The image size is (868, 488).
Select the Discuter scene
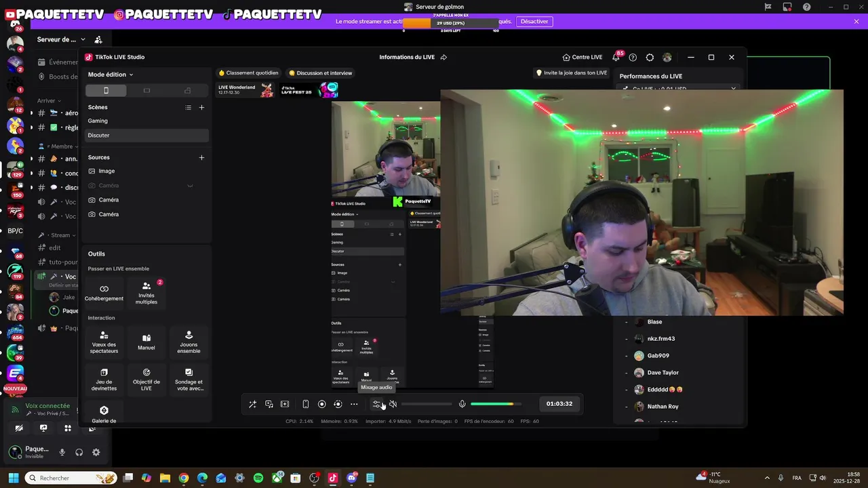pyautogui.click(x=146, y=135)
